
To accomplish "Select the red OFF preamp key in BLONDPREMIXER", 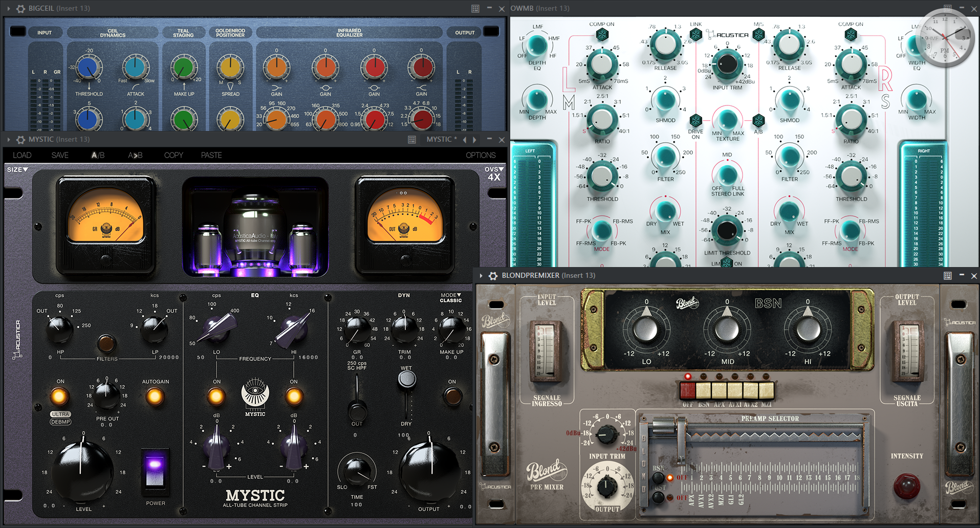I will point(687,390).
